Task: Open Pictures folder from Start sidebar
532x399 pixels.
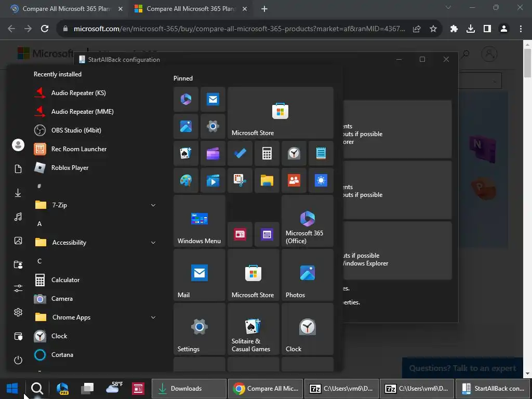Action: [18, 241]
